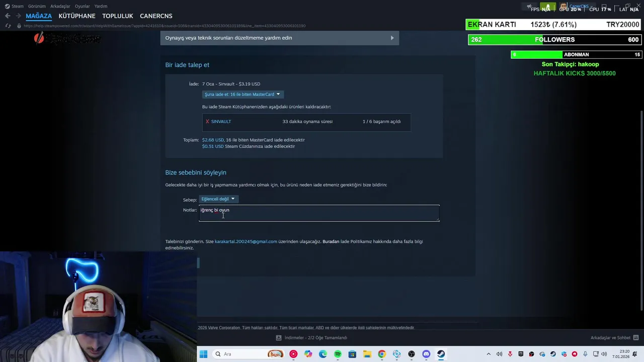Image resolution: width=644 pixels, height=362 pixels.
Task: Open the Windows Start menu
Action: tap(203, 354)
